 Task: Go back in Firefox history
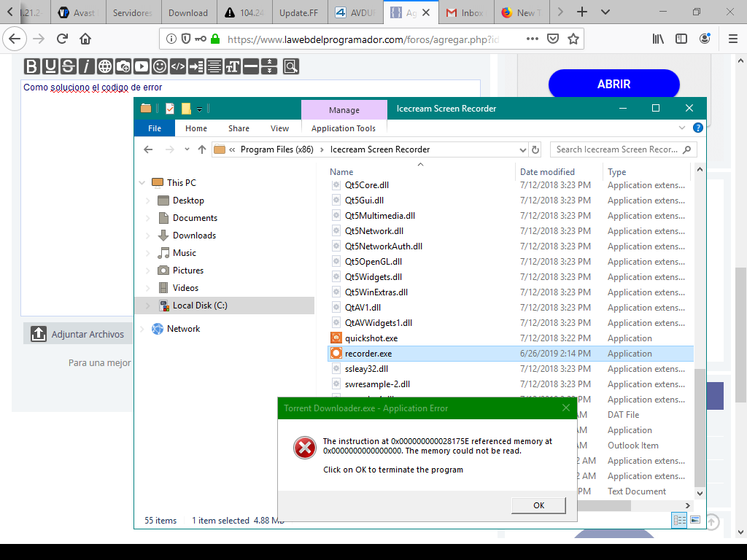click(15, 39)
